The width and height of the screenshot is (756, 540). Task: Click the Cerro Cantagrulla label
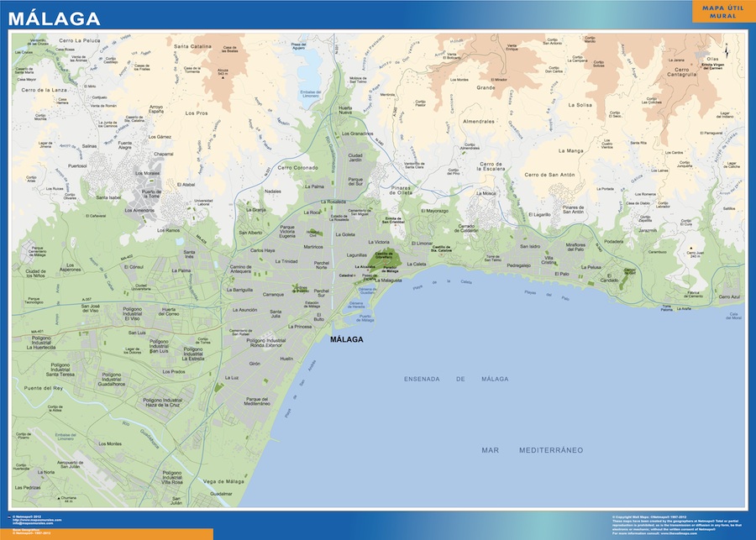coord(682,72)
